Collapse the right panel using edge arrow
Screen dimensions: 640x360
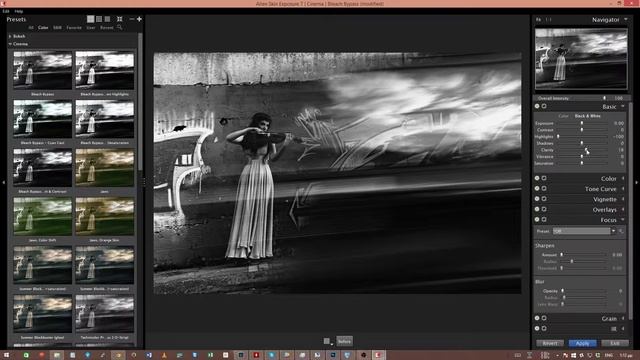point(636,182)
